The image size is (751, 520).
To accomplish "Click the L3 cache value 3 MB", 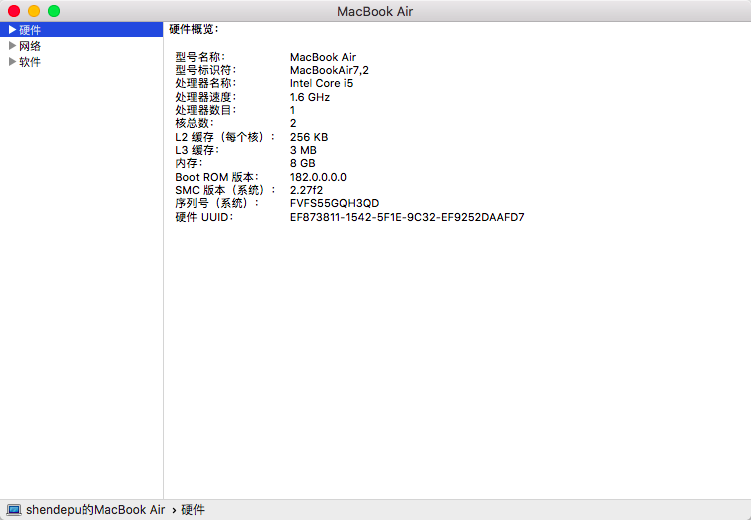I will [303, 150].
